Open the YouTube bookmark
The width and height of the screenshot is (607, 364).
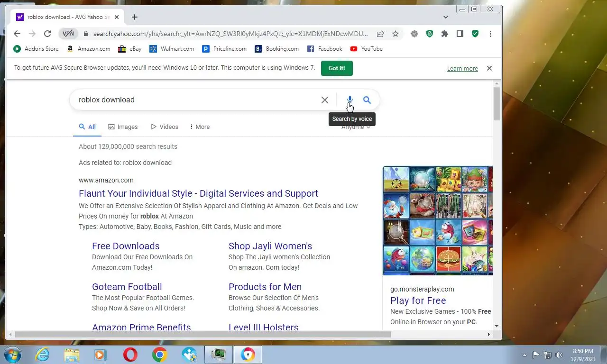click(367, 49)
